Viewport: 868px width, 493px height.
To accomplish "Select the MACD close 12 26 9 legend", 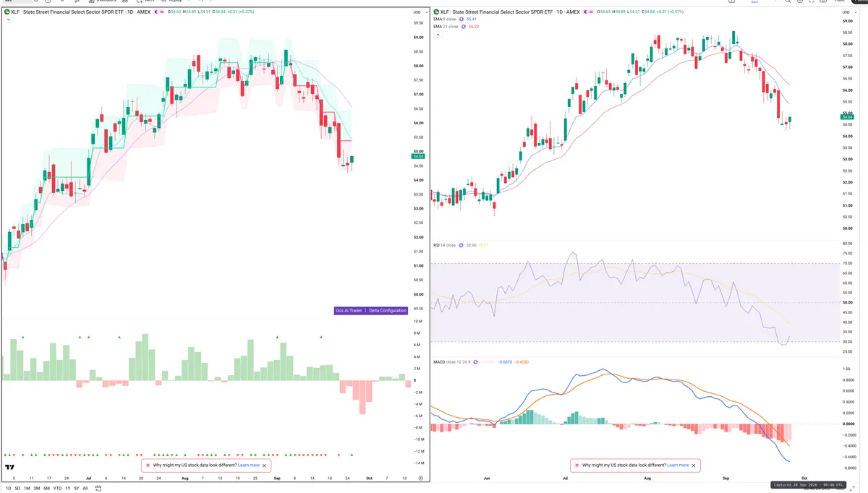I will point(451,361).
